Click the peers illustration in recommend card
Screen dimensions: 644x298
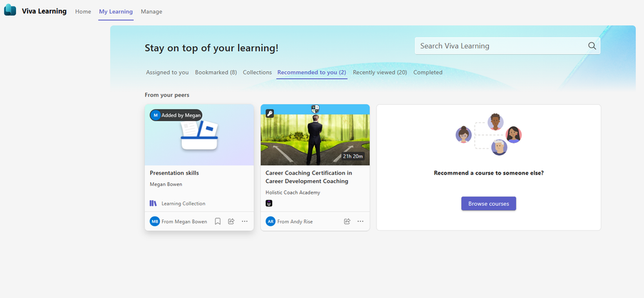489,135
